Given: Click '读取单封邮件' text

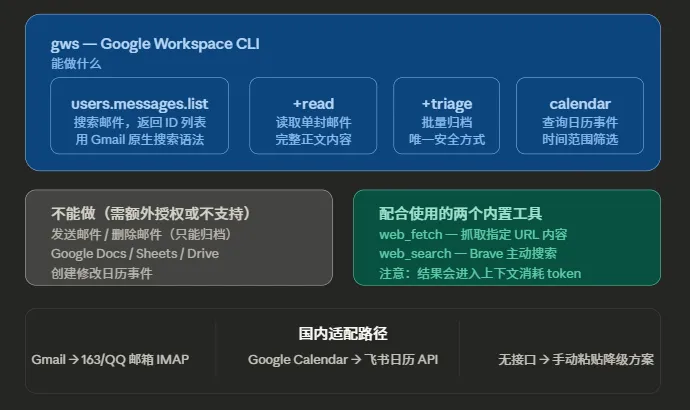Looking at the screenshot, I should tap(313, 122).
